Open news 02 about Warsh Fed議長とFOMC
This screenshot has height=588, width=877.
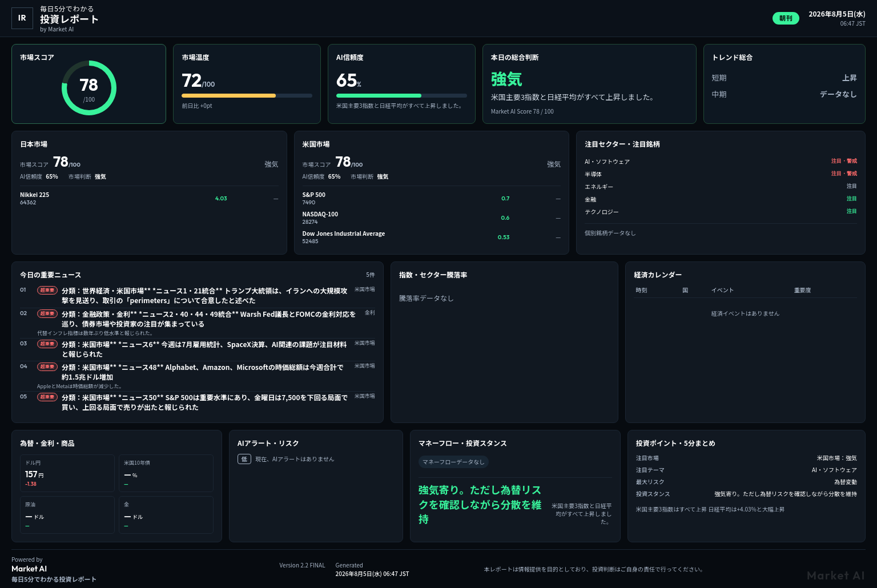[x=198, y=322]
